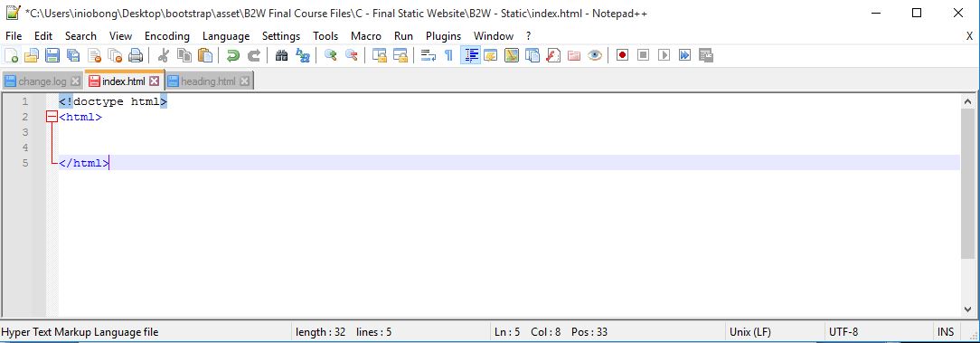Toggle the Show Indent Guide button
Image resolution: width=980 pixels, height=343 pixels.
(470, 56)
